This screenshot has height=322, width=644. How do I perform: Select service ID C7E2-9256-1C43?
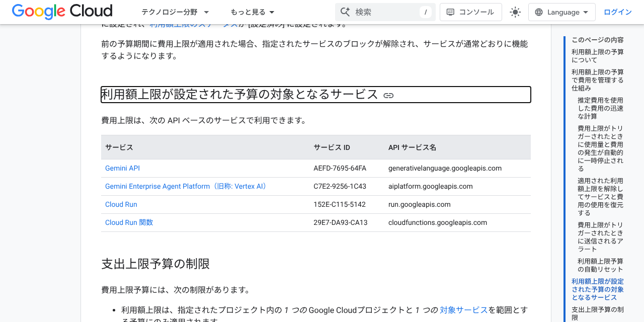point(340,186)
